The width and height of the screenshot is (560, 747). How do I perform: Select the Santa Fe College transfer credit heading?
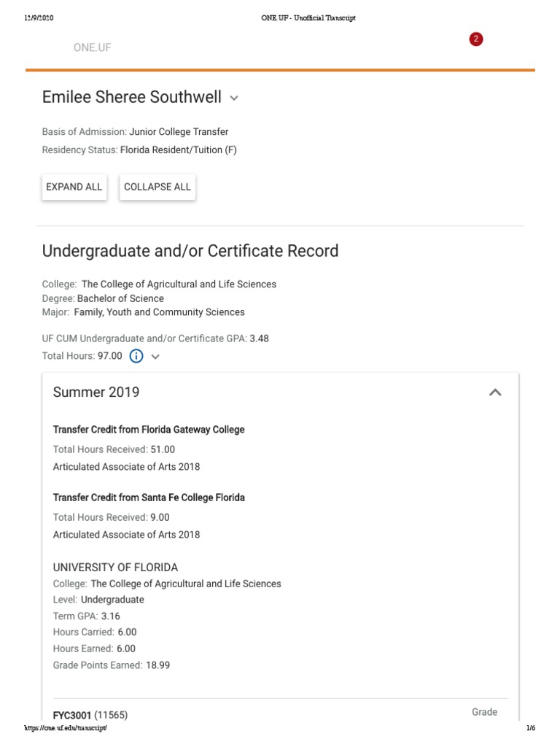pyautogui.click(x=149, y=498)
